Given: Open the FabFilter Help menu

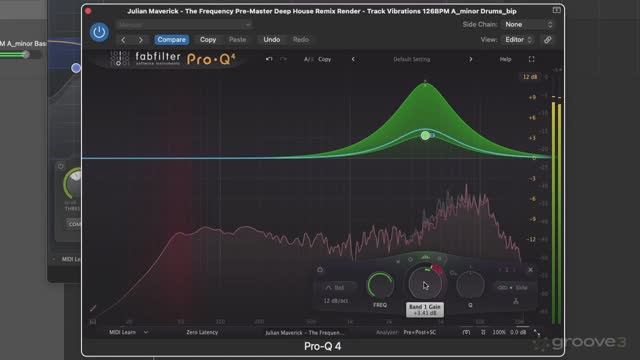Looking at the screenshot, I should click(505, 59).
